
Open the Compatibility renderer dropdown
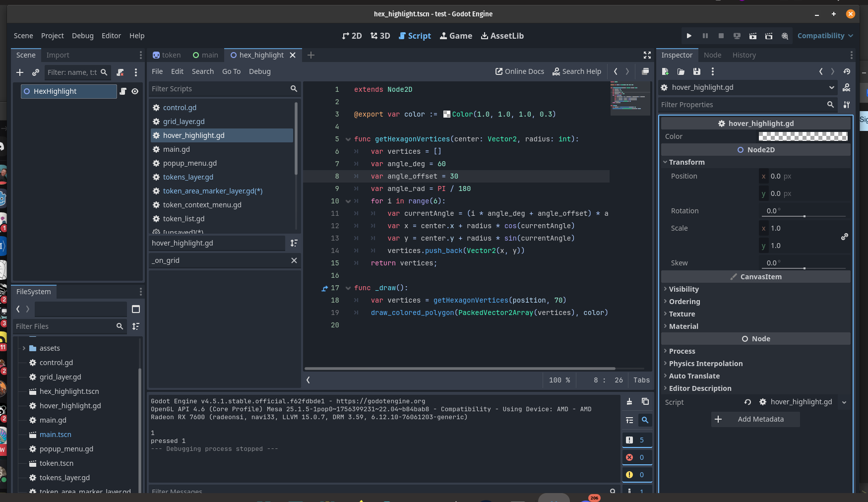(825, 36)
